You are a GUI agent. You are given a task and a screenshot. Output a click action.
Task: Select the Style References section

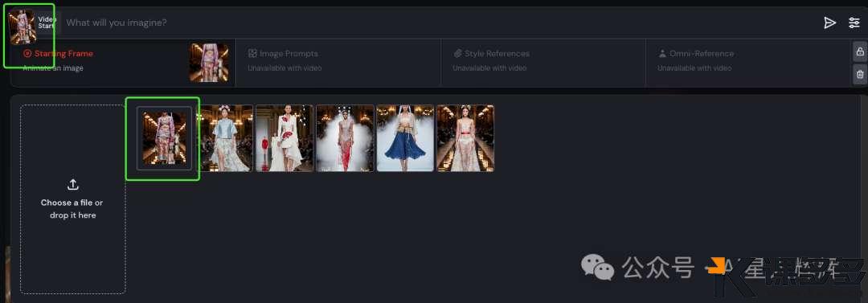coord(542,63)
